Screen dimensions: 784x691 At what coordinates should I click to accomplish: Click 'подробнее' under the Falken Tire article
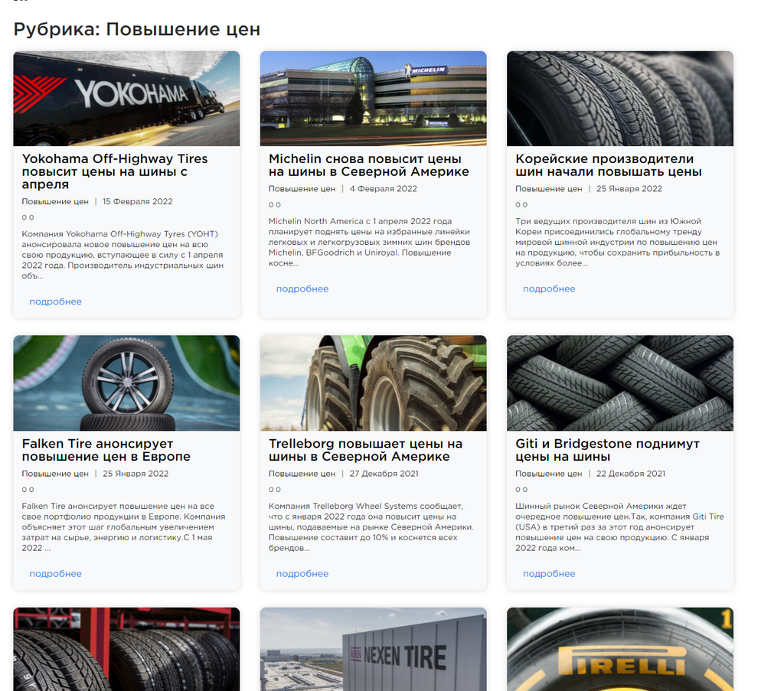pos(55,574)
